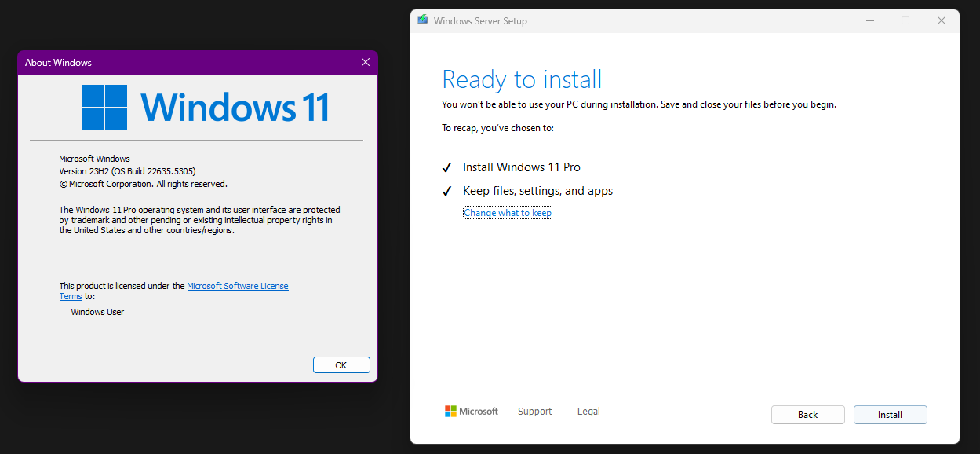
Task: Open the Change what to keep link
Action: [x=508, y=213]
